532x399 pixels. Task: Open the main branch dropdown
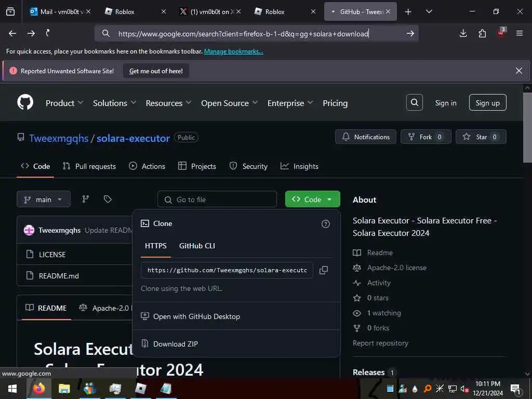pos(44,199)
